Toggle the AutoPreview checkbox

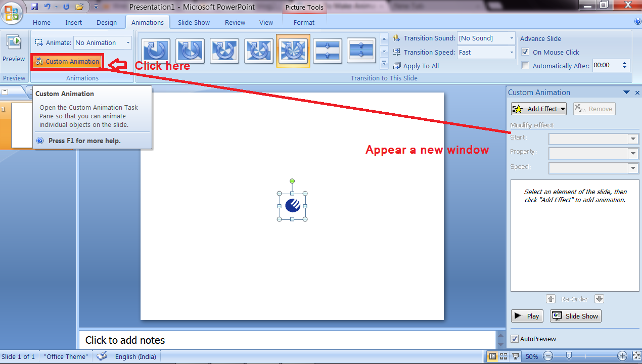[515, 339]
